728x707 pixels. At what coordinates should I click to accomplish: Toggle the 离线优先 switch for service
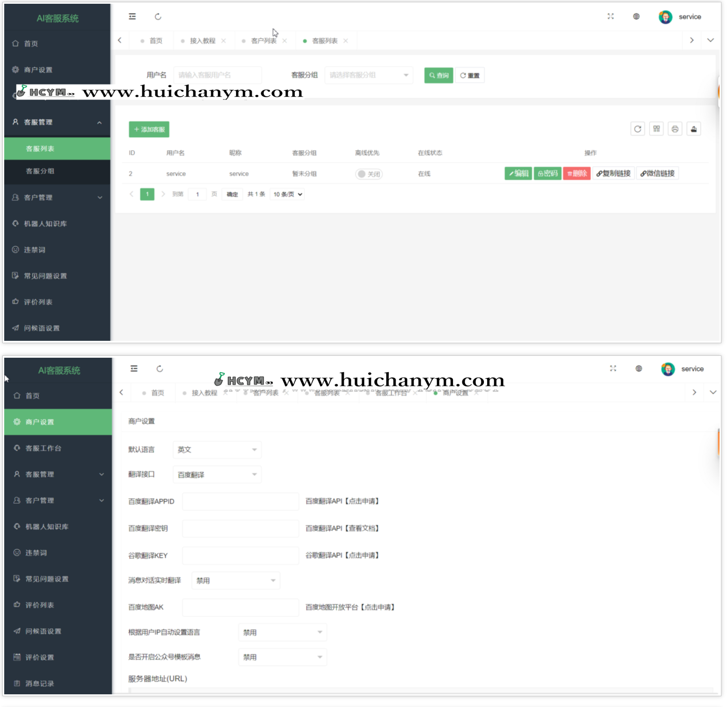pos(368,174)
